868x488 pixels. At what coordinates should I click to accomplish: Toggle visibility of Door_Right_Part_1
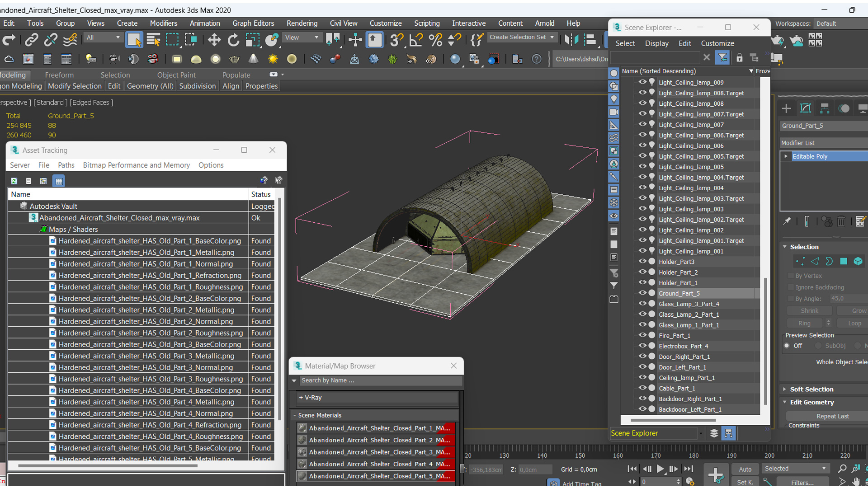[x=642, y=356]
